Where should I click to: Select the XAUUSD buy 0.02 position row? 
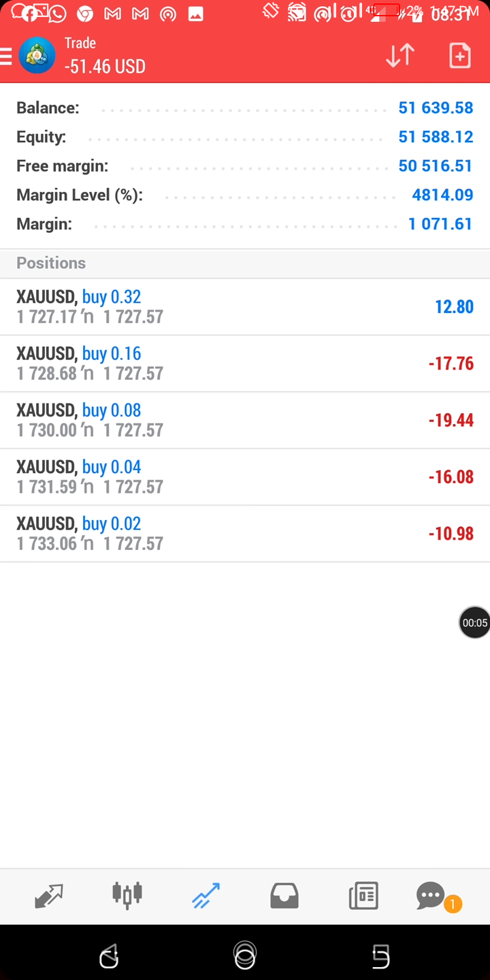pyautogui.click(x=245, y=534)
